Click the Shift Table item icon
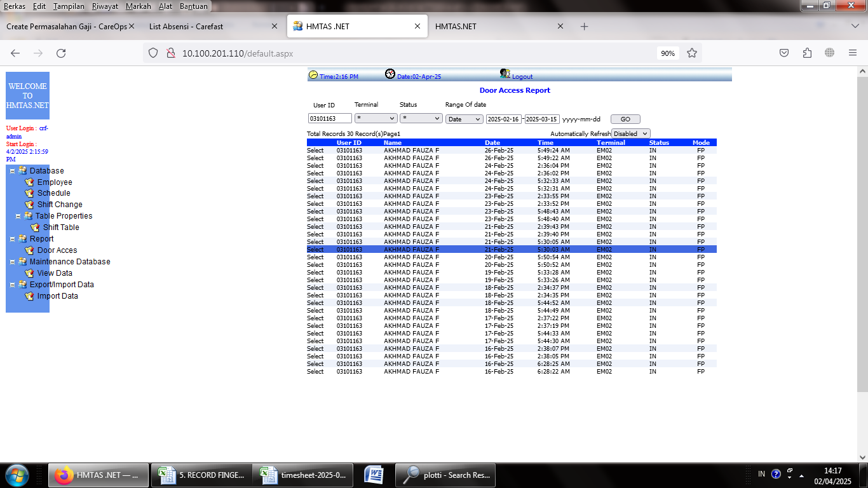 pyautogui.click(x=36, y=227)
